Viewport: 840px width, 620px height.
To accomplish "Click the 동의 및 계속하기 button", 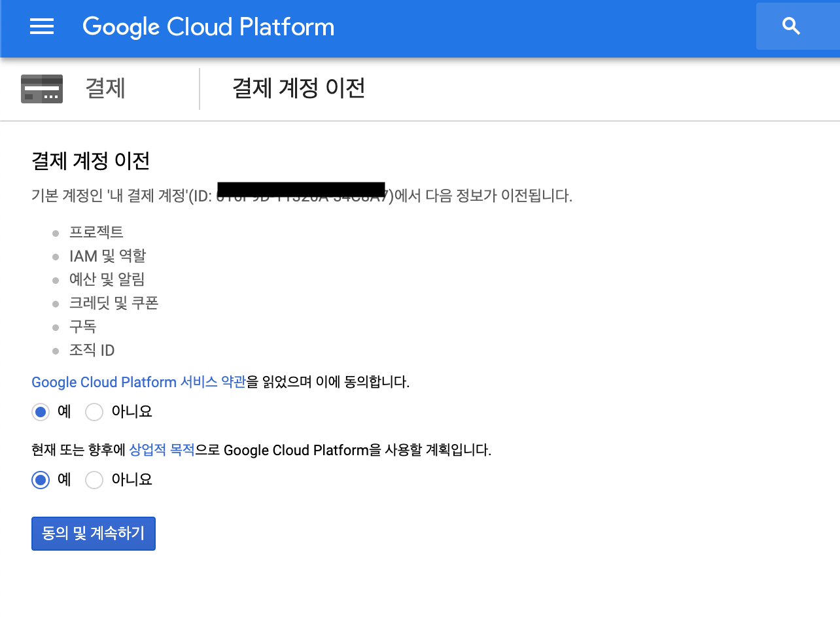I will coord(94,534).
